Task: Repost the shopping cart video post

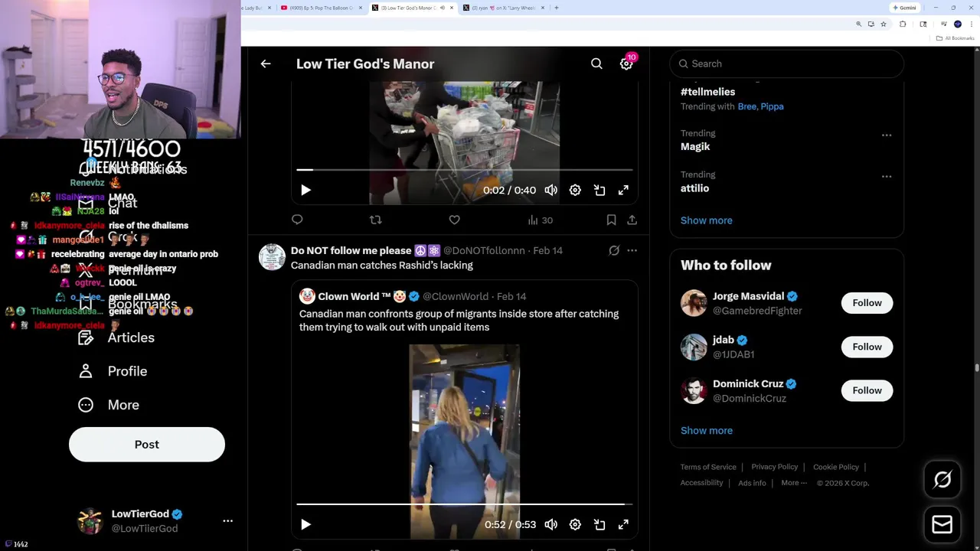Action: (x=375, y=220)
